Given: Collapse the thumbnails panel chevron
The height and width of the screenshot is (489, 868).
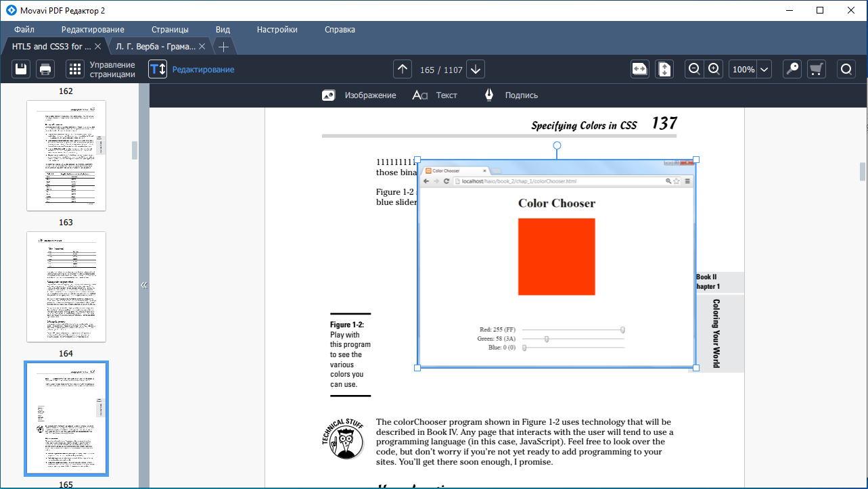Looking at the screenshot, I should (x=143, y=285).
